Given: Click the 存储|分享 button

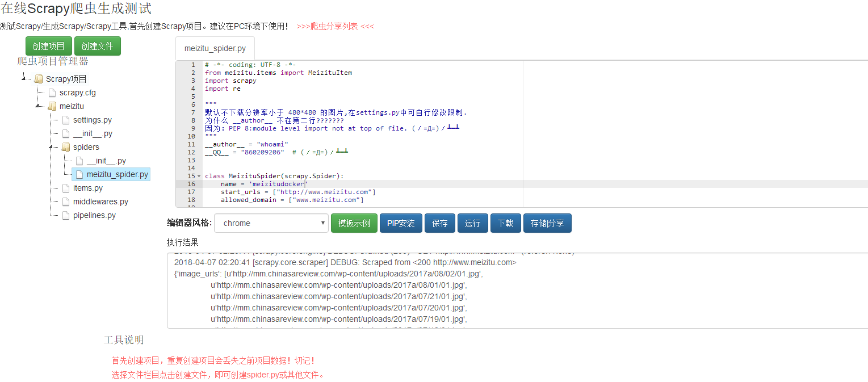Looking at the screenshot, I should 547,223.
